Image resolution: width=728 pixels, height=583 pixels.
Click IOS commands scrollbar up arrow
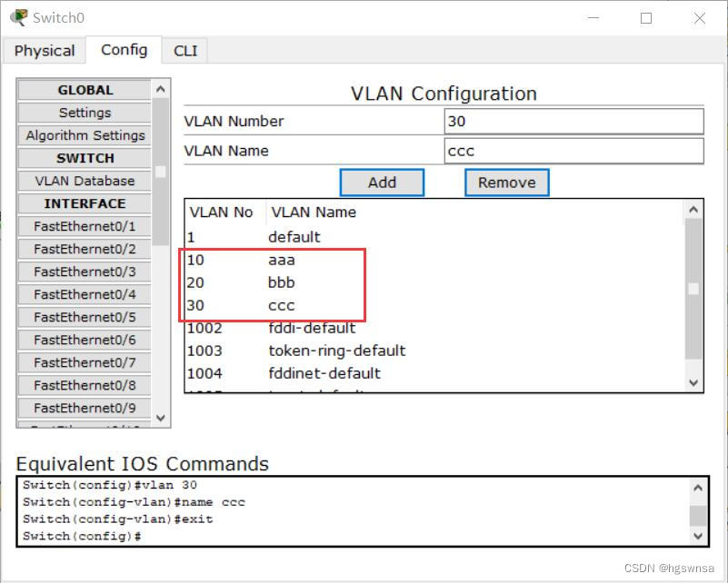(698, 488)
